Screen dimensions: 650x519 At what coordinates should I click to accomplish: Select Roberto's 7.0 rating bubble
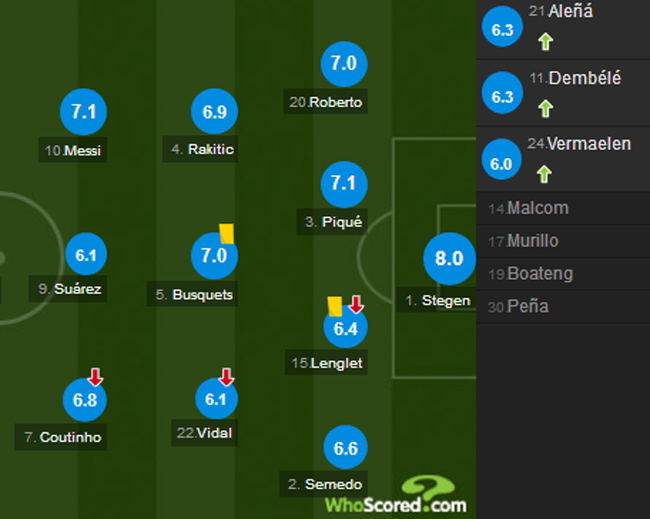coord(345,64)
